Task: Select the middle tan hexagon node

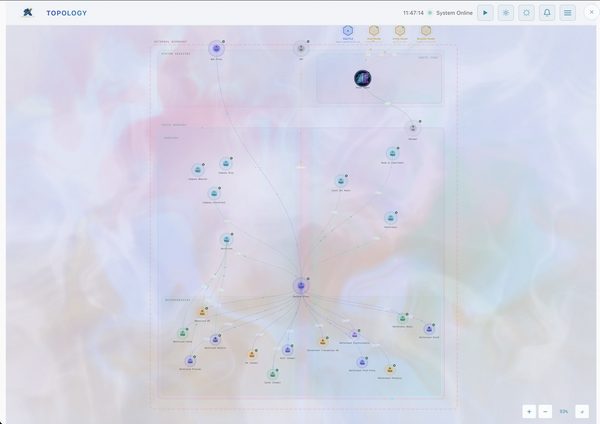Action: tap(400, 31)
